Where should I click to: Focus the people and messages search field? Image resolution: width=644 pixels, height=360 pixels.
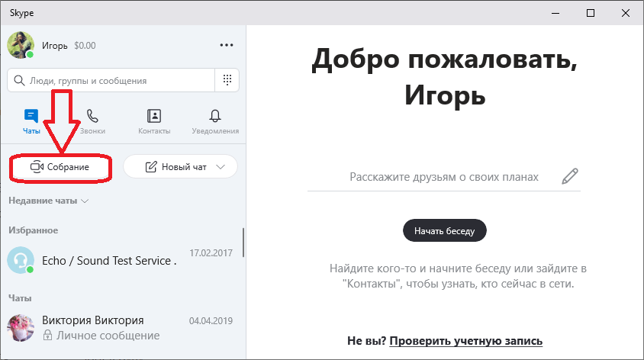(114, 80)
